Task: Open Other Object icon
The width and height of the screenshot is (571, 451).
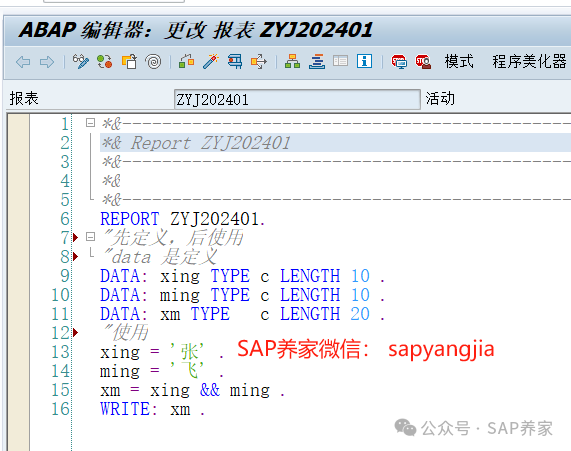Action: pyautogui.click(x=129, y=62)
